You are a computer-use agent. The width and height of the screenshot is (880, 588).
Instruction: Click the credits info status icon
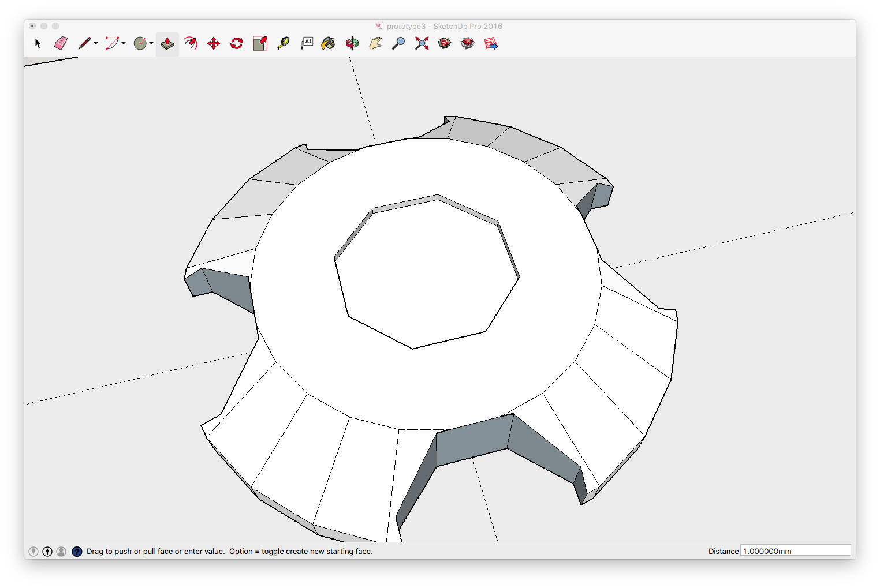coord(47,552)
